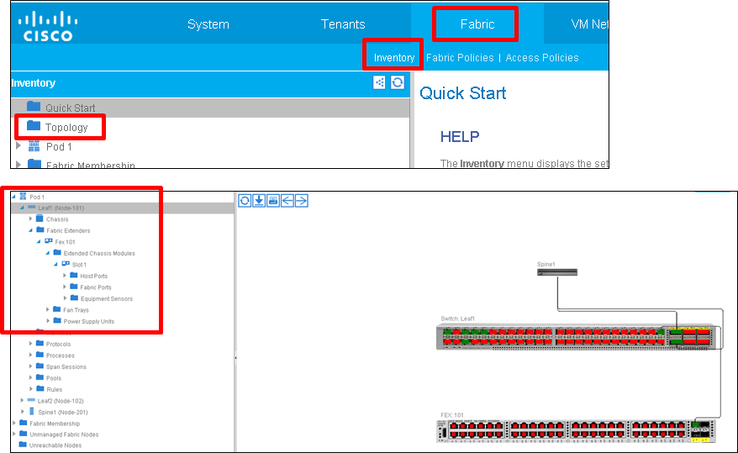Click the Spine1 device in the topology diagram
The image size is (738, 453).
[x=557, y=272]
